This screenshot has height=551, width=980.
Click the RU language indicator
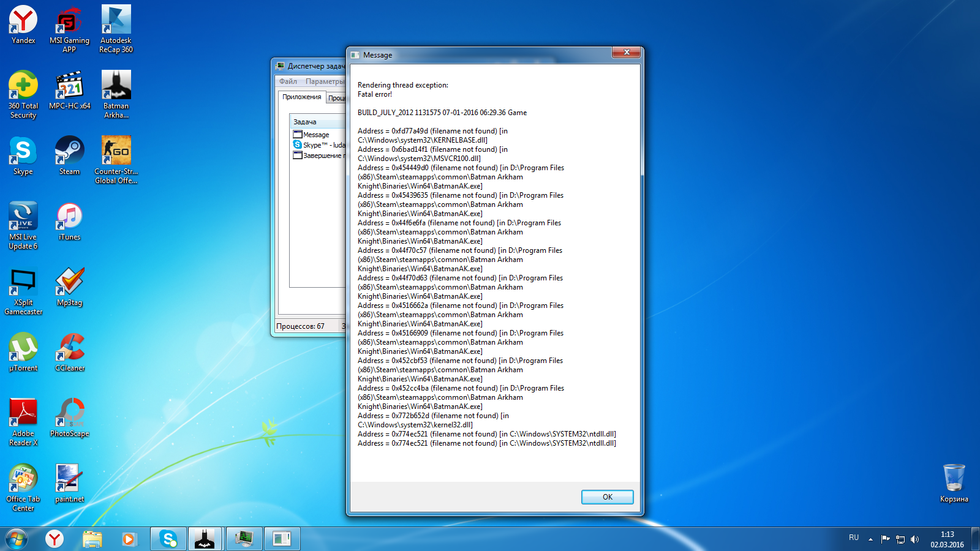854,538
